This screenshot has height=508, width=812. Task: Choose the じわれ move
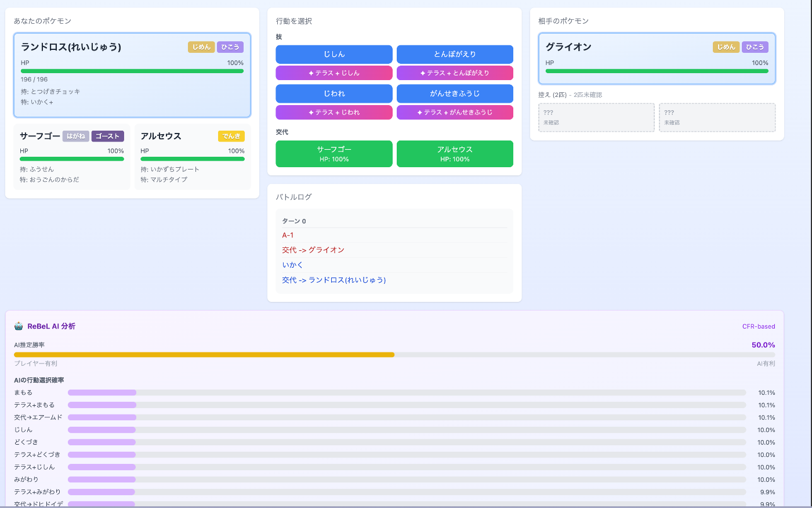click(334, 93)
